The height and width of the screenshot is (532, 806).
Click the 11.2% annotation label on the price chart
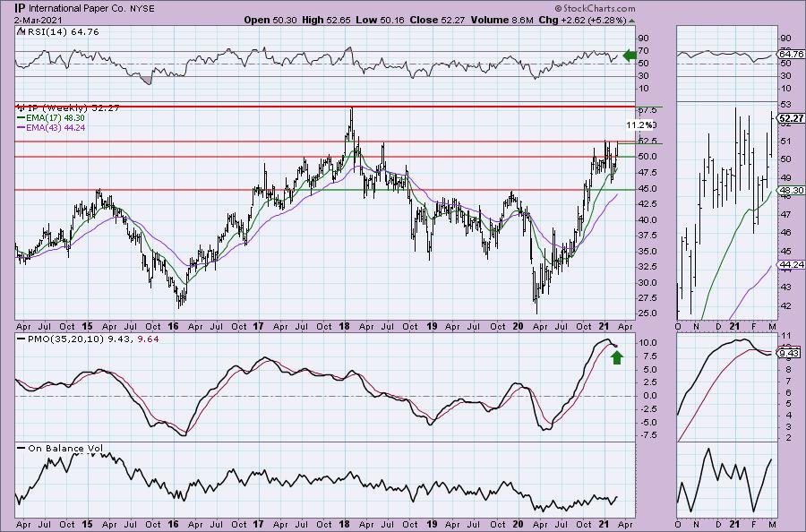639,124
